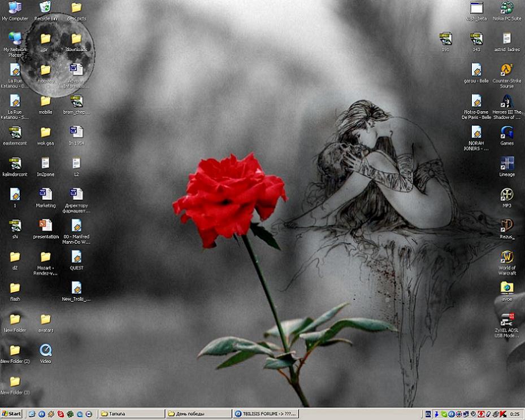
Task: Select the Nokia PC Suite icon
Action: click(506, 8)
